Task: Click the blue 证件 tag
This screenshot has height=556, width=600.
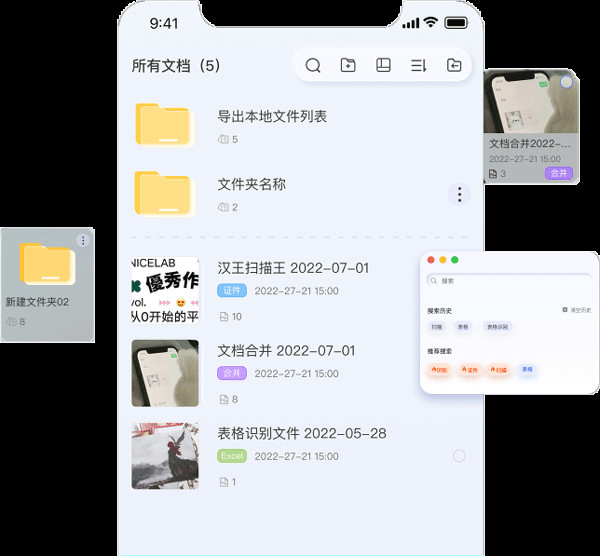Action: 232,290
